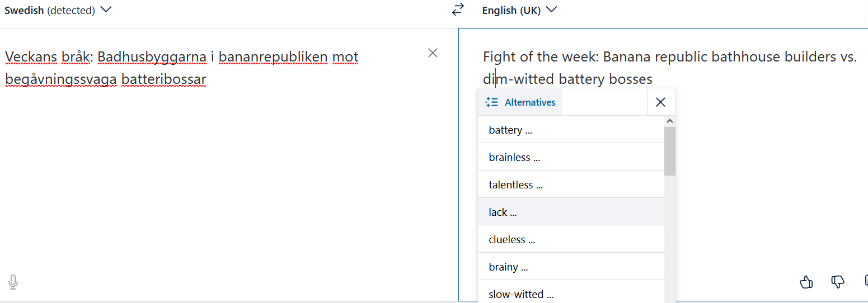Click the alternatives list scrollbar thumb
Viewport: 868px width, 303px height.
point(670,151)
